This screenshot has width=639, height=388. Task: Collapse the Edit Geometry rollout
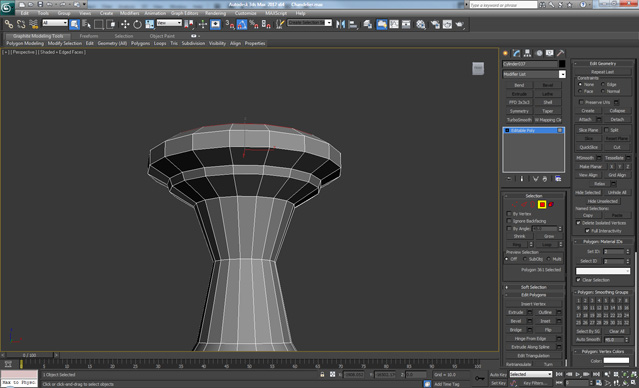click(603, 64)
